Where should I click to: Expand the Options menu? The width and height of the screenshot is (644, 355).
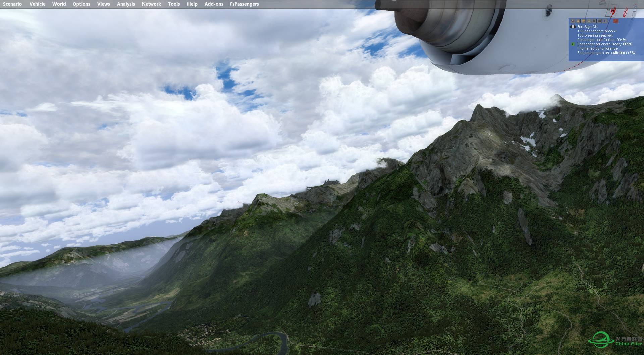(81, 4)
